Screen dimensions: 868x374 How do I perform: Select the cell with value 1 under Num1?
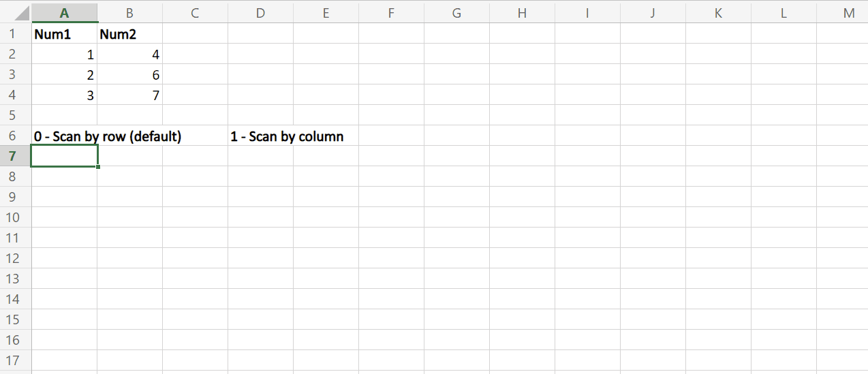coord(64,54)
